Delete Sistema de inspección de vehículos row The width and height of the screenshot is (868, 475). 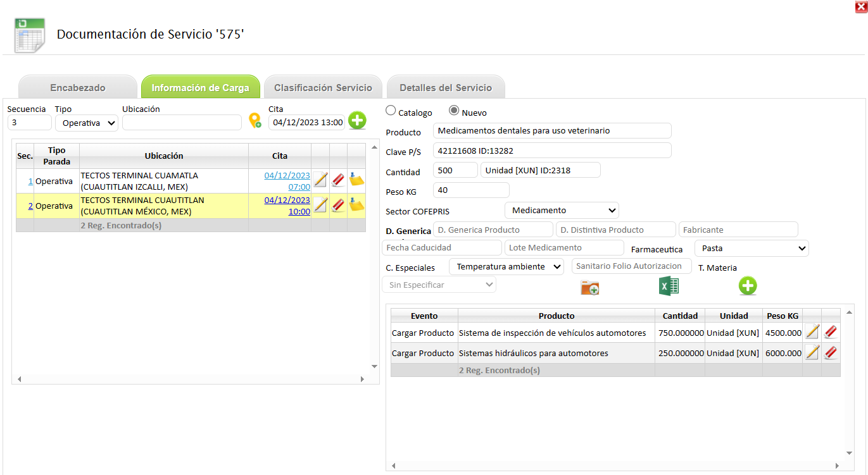[x=831, y=332]
